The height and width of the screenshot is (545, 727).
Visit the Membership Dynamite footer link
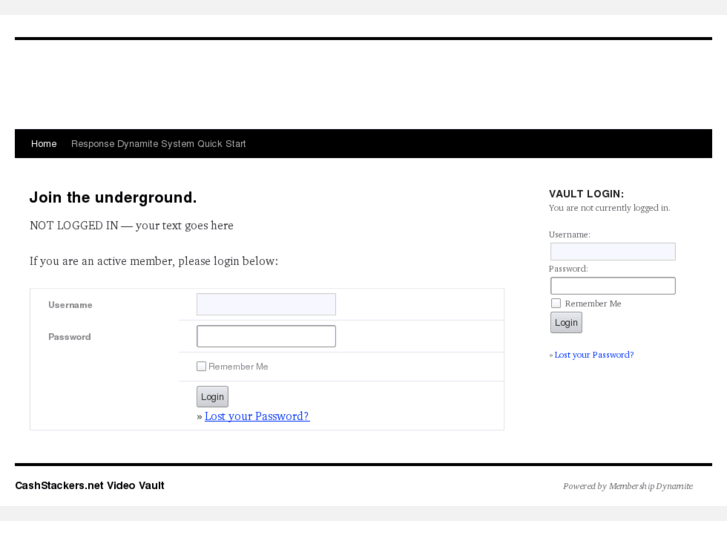point(651,487)
